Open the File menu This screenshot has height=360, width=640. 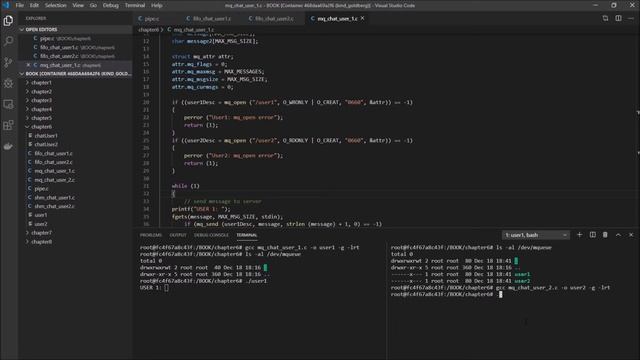click(20, 5)
